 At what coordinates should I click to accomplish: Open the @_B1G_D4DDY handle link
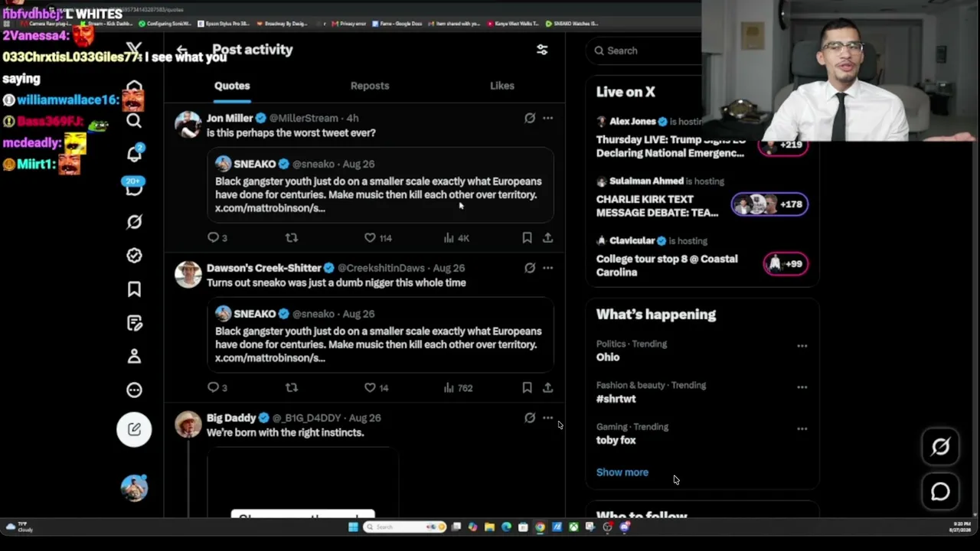coord(307,418)
